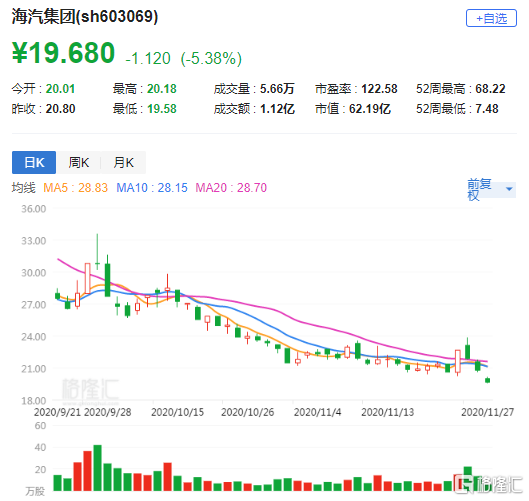
Task: Click the current price ¥19.680
Action: coord(63,53)
